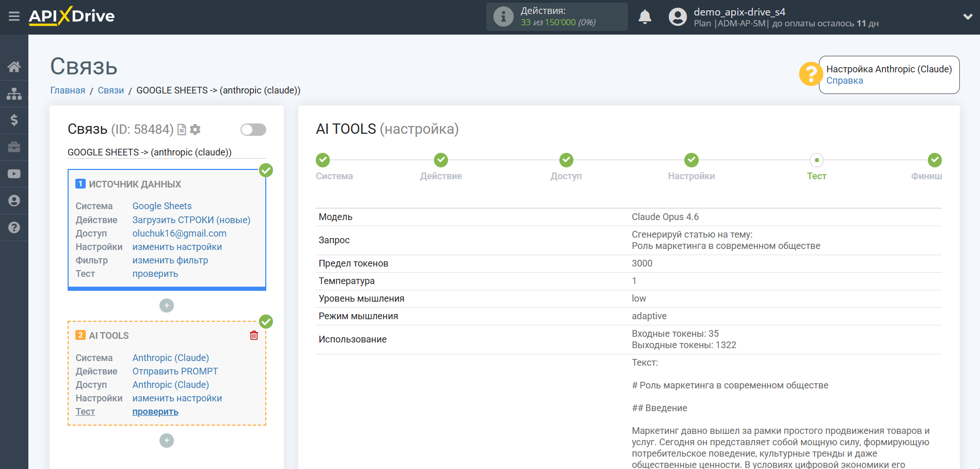This screenshot has height=469, width=980.
Task: Click the notification bell icon
Action: pyautogui.click(x=645, y=17)
